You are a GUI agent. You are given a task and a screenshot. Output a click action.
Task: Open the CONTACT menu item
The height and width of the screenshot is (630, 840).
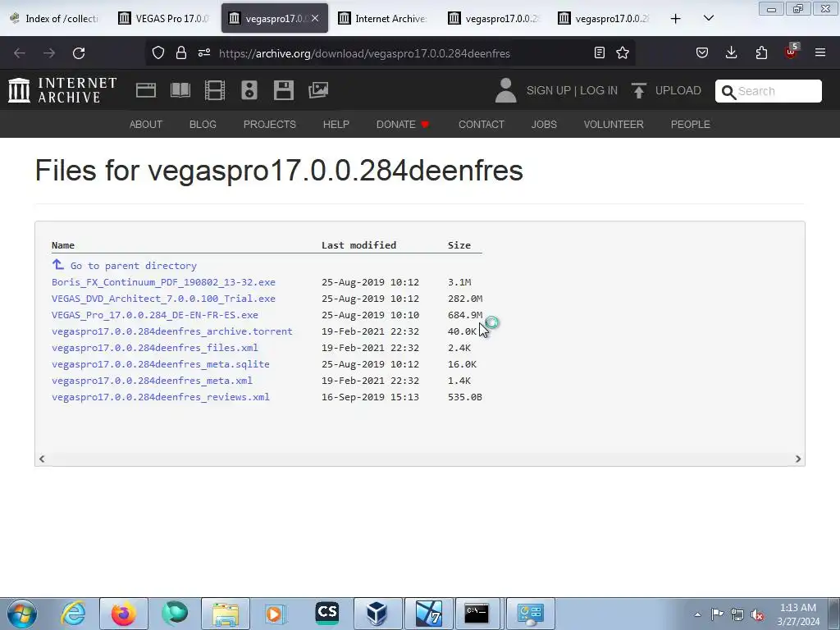click(481, 125)
